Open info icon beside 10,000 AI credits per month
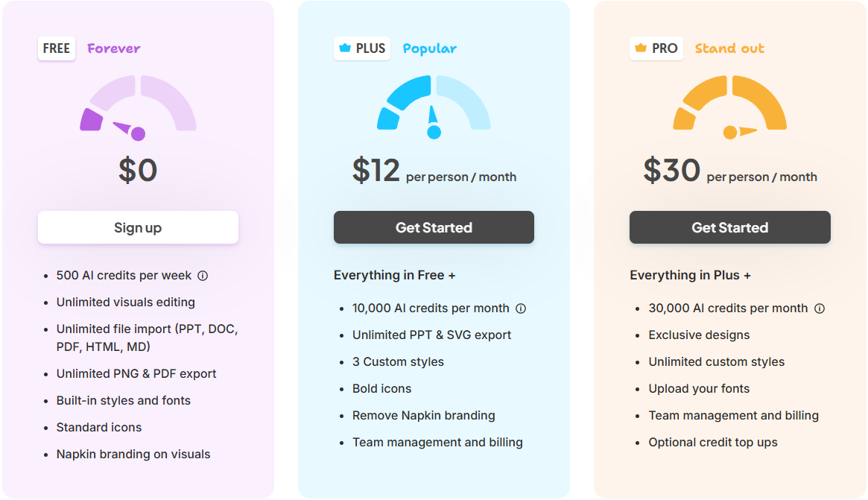The width and height of the screenshot is (868, 500). pyautogui.click(x=521, y=308)
